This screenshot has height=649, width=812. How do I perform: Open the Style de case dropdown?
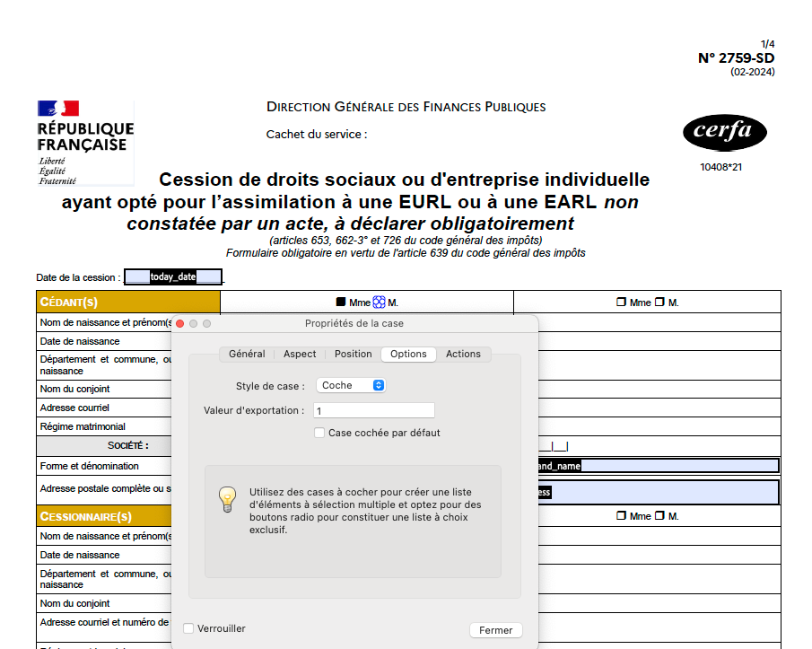(x=351, y=385)
